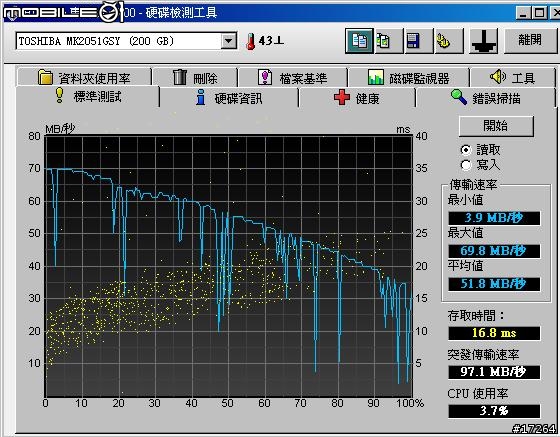Open the TOSHIBA MK2051GSY drive dropdown arrow
560x437 pixels.
click(x=228, y=41)
